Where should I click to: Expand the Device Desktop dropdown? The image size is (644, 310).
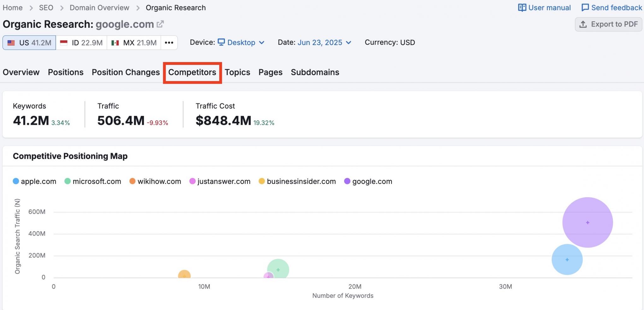241,43
